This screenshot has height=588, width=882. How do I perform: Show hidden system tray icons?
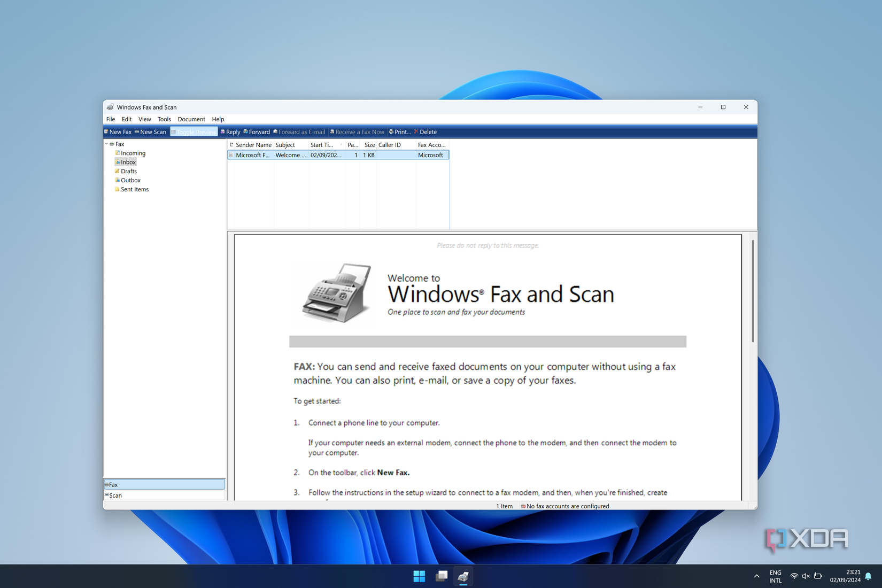click(756, 576)
